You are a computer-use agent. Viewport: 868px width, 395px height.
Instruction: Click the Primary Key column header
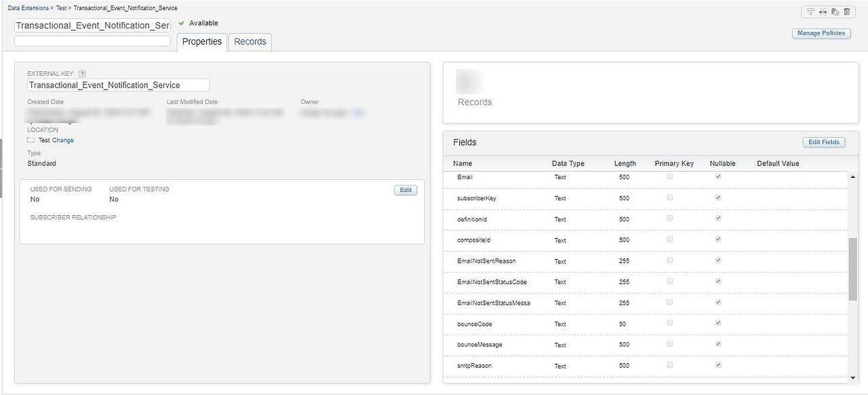(674, 164)
